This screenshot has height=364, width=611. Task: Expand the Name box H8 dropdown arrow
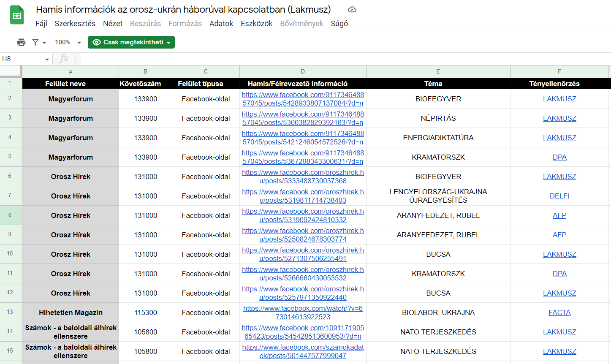tap(47, 59)
